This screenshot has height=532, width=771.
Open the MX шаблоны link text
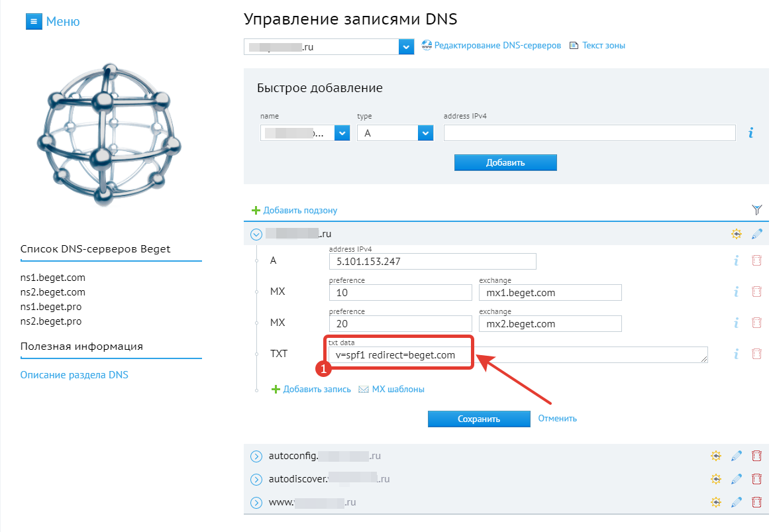click(398, 390)
